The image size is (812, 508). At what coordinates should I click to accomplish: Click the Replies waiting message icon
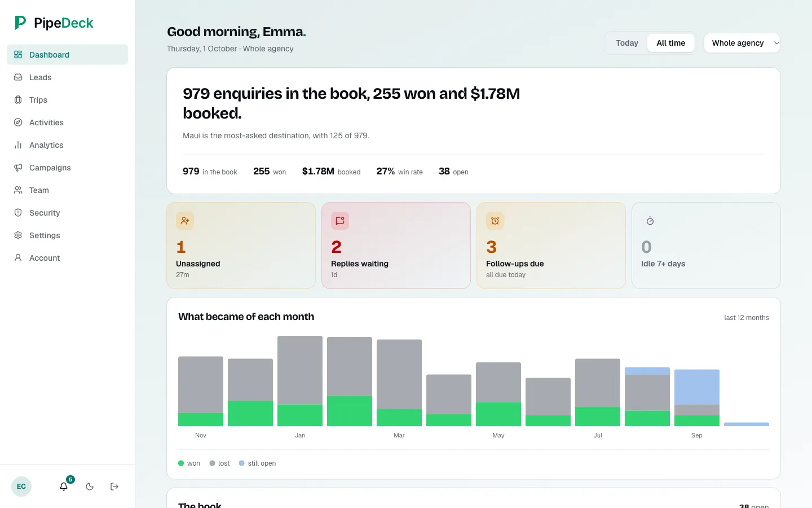coord(340,221)
